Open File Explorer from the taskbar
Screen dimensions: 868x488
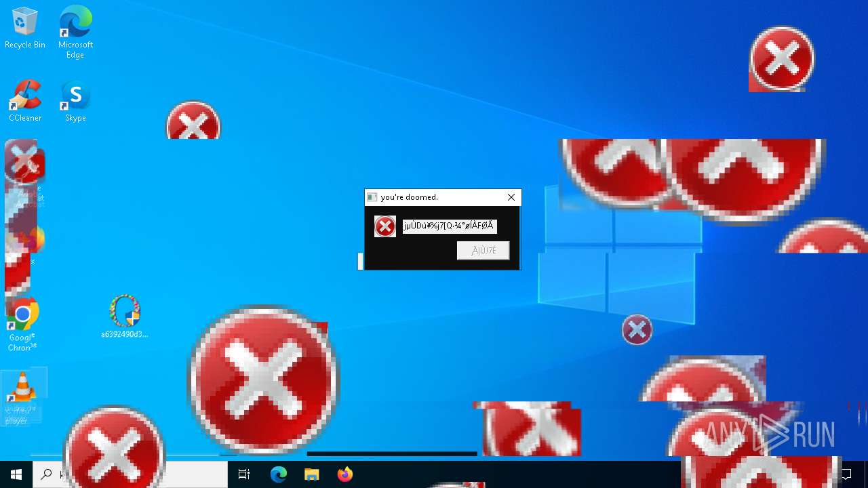[x=311, y=474]
